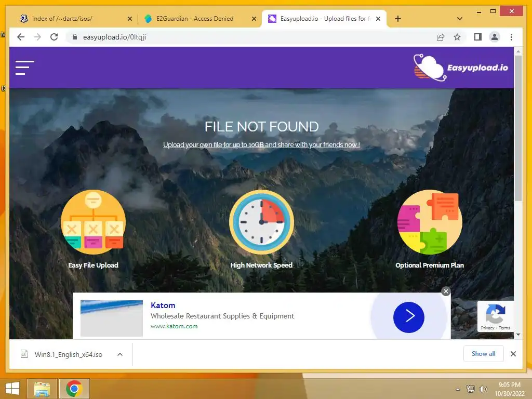
Task: Open the browser side panel
Action: click(x=478, y=37)
